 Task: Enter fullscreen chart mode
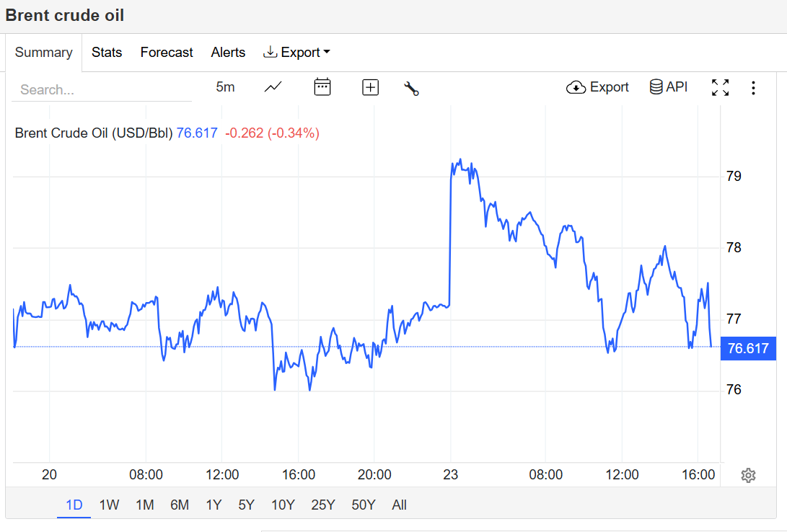click(720, 88)
